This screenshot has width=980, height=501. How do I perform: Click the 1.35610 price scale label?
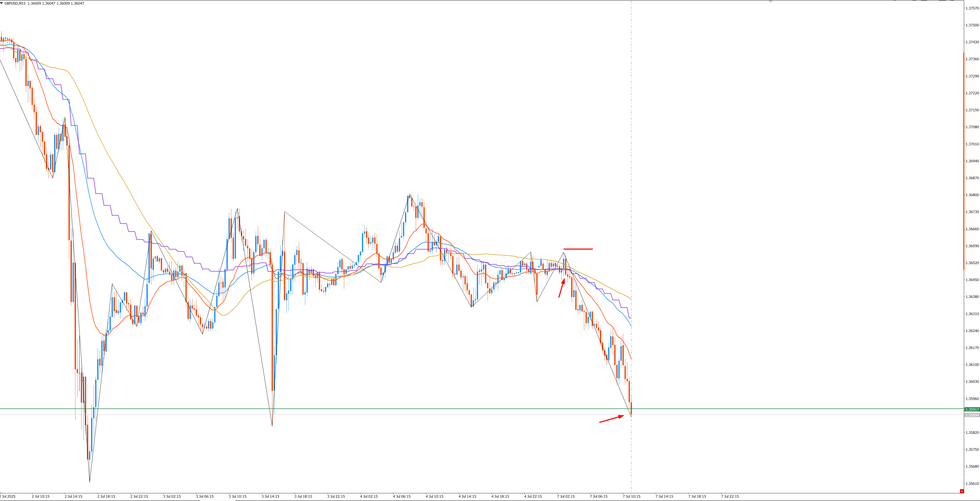pyautogui.click(x=972, y=484)
